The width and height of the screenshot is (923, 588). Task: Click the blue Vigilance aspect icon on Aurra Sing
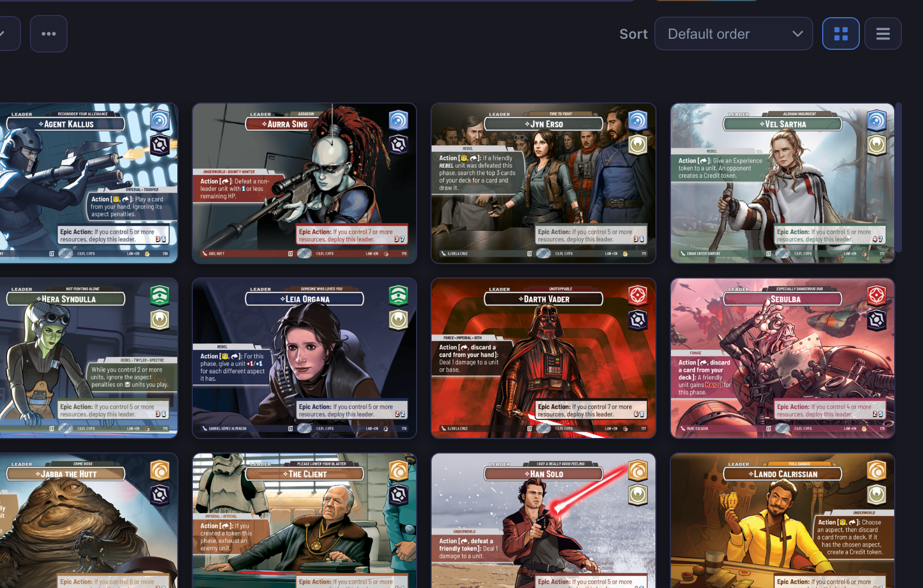point(398,120)
